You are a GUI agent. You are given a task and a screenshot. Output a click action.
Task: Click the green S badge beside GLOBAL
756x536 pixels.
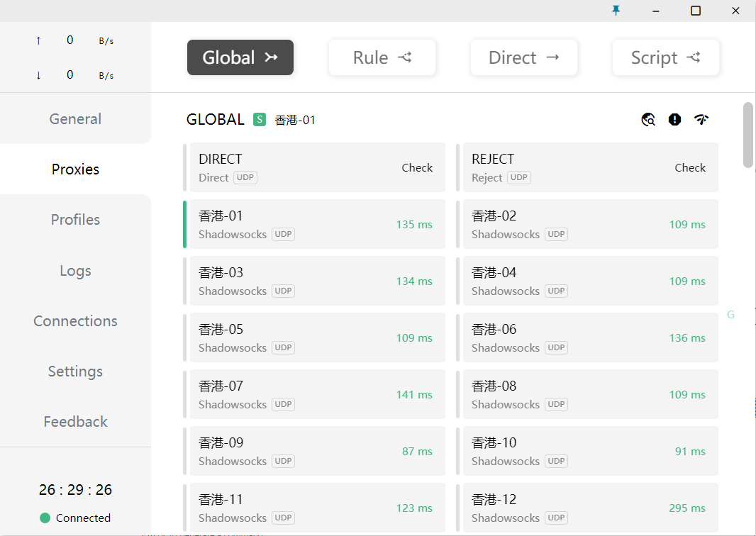[260, 119]
